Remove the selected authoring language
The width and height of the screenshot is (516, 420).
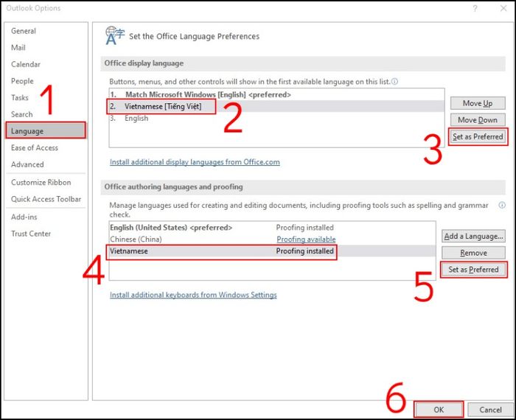[473, 253]
